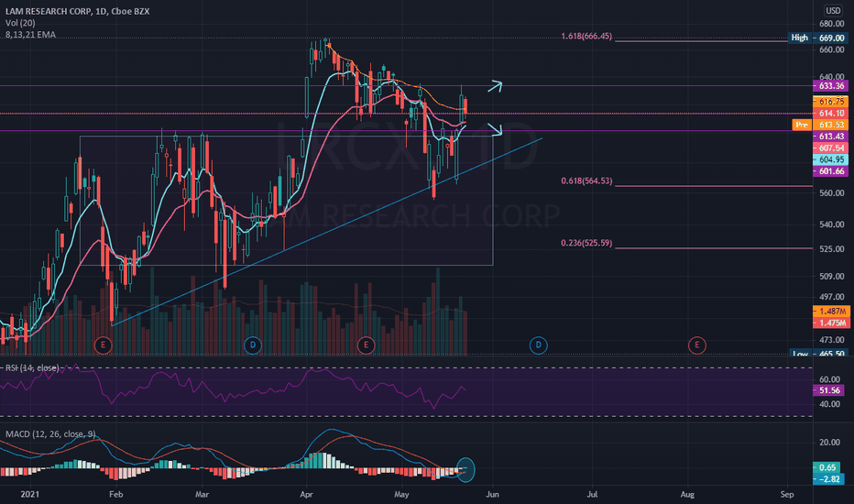
Task: Click the Apr label on time axis
Action: pyautogui.click(x=307, y=494)
